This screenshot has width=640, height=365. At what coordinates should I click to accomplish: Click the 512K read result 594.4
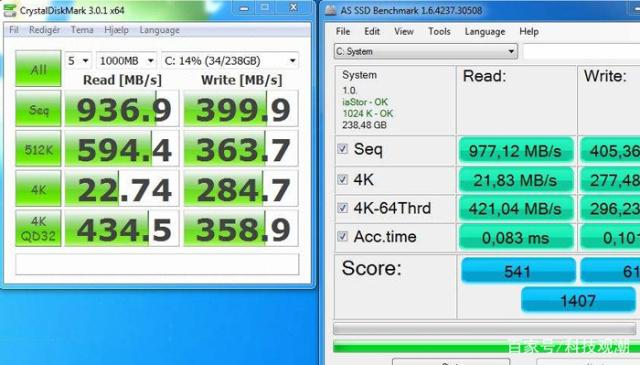tap(122, 149)
